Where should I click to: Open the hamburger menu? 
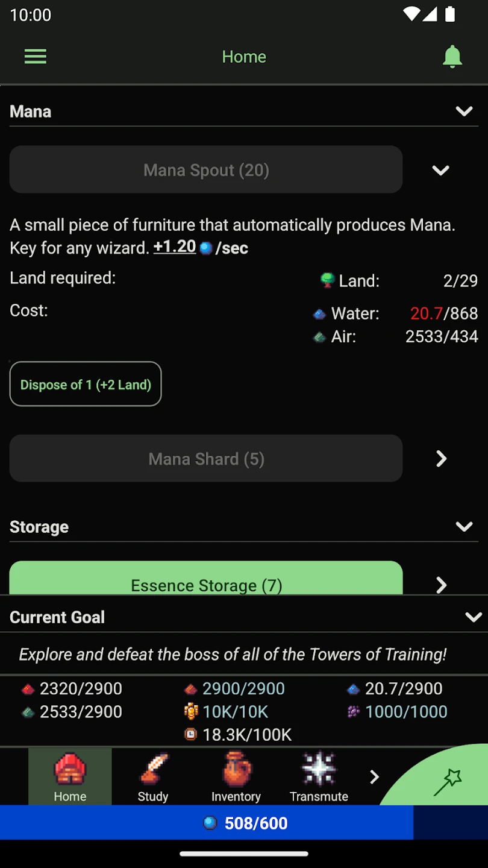click(x=35, y=57)
